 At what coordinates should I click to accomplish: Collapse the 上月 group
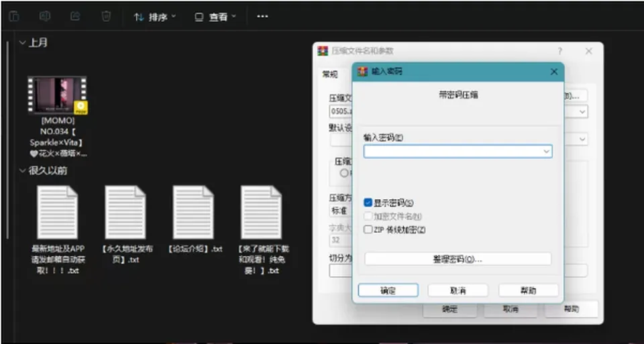[23, 42]
